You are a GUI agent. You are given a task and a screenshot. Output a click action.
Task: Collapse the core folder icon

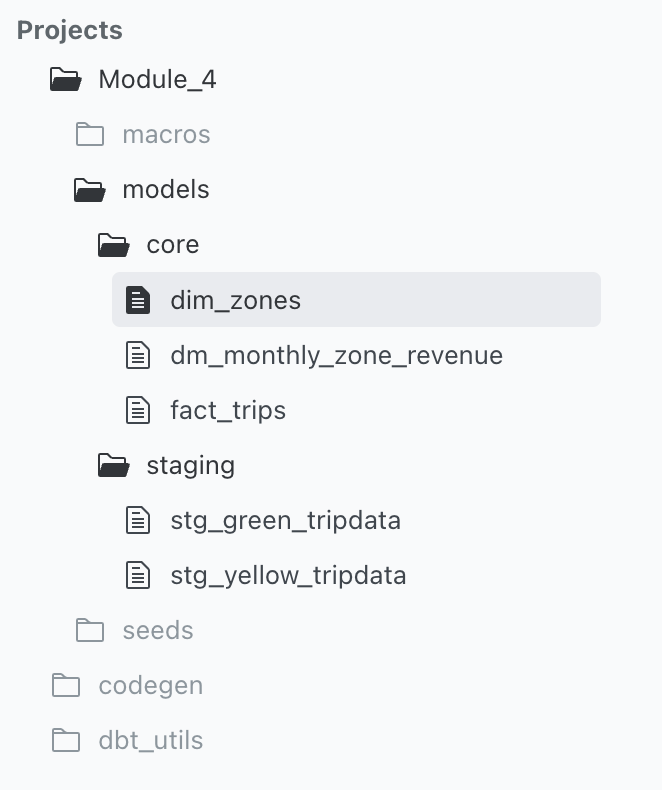(x=113, y=245)
